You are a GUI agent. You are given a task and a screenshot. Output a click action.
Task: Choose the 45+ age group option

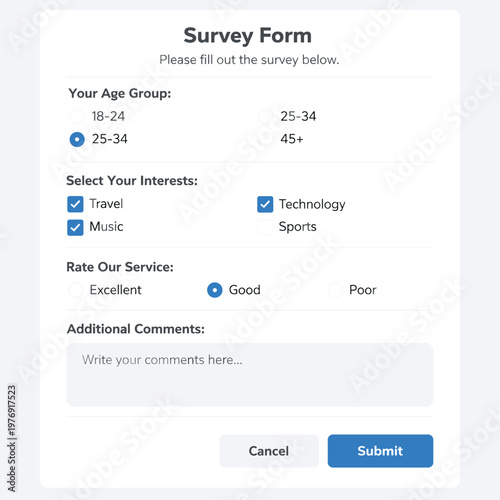(266, 139)
